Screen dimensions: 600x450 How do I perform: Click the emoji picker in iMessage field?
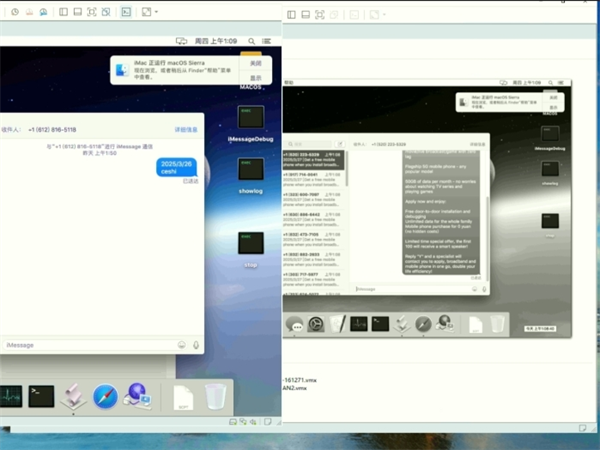(x=181, y=345)
